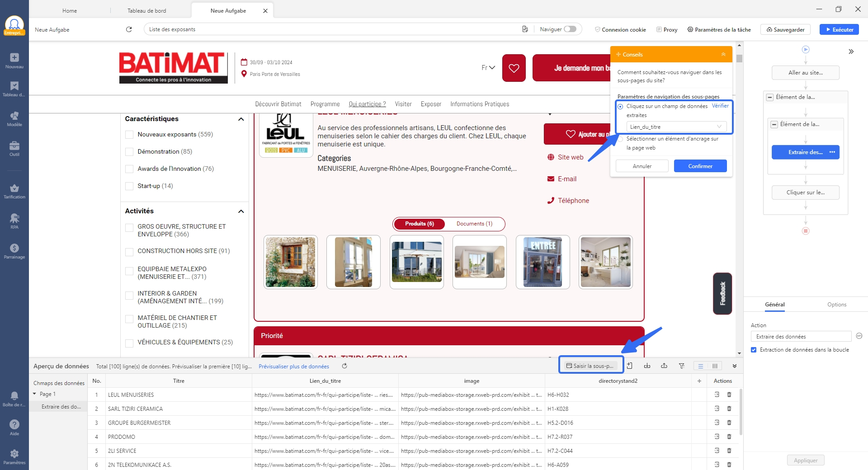Image resolution: width=868 pixels, height=470 pixels.
Task: Open 'Qui participe ?' site menu
Action: [x=367, y=104]
